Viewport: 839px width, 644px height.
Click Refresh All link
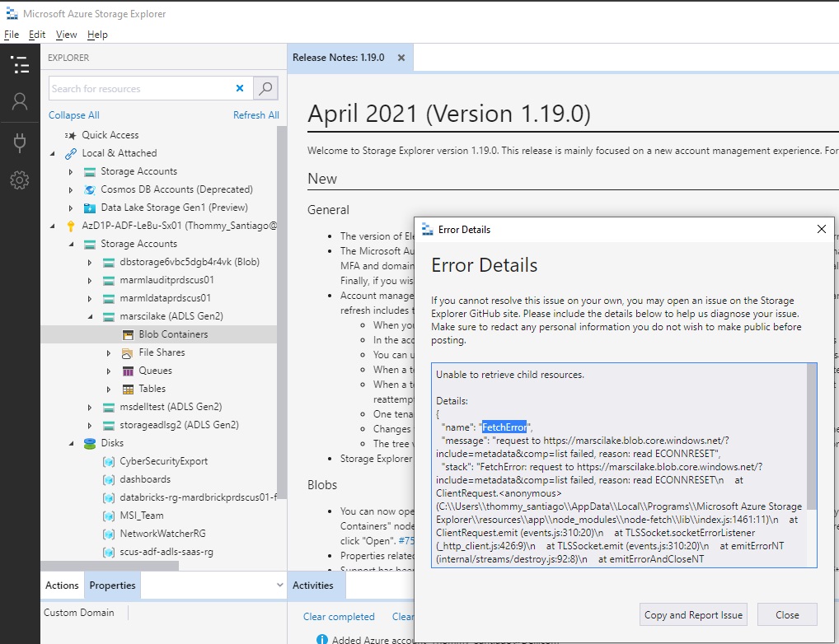coord(255,115)
